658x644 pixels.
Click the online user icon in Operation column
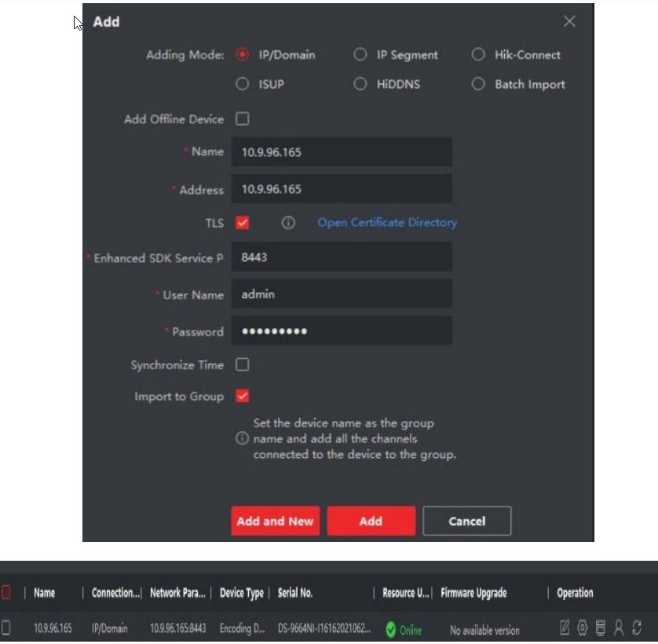619,628
